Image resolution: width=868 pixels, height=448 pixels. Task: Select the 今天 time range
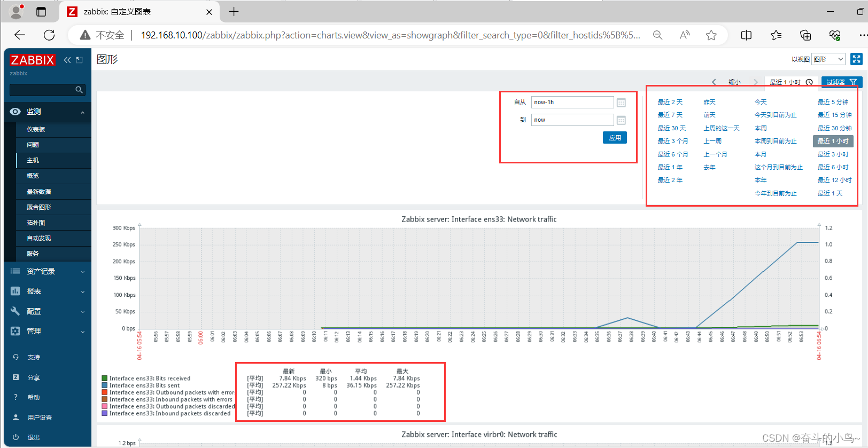point(761,102)
